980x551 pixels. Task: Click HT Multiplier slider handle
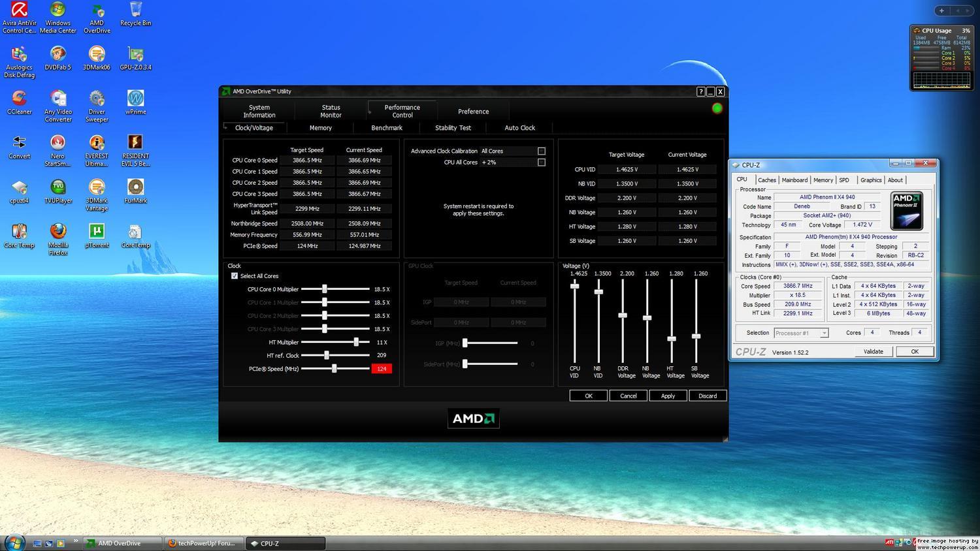[356, 342]
